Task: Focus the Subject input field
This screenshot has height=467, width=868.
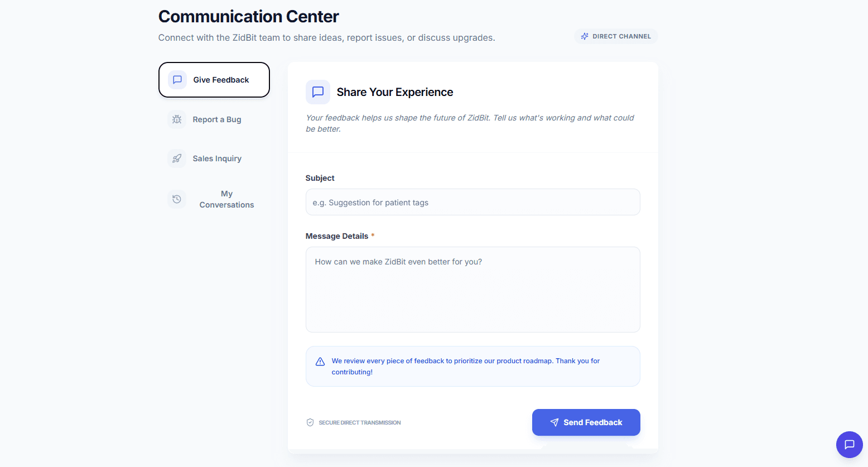Action: [473, 202]
